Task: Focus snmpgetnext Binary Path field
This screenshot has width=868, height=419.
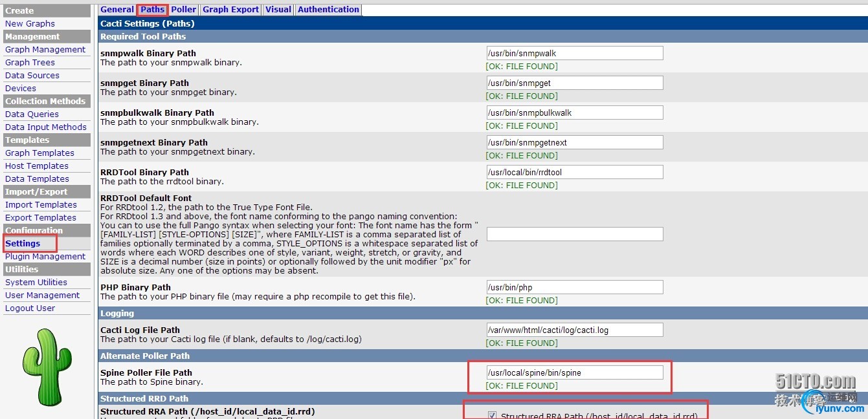Action: pos(575,142)
